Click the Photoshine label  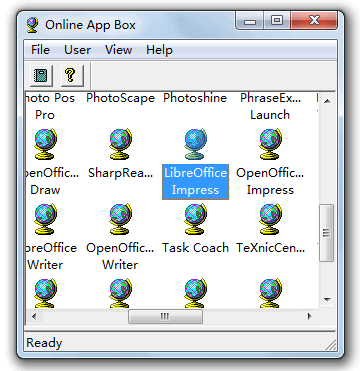tap(195, 98)
